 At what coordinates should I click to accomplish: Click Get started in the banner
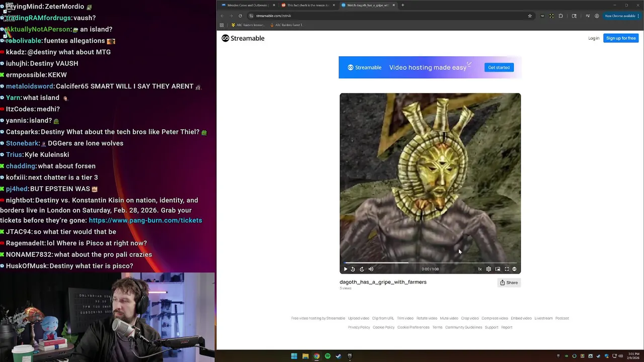point(499,67)
